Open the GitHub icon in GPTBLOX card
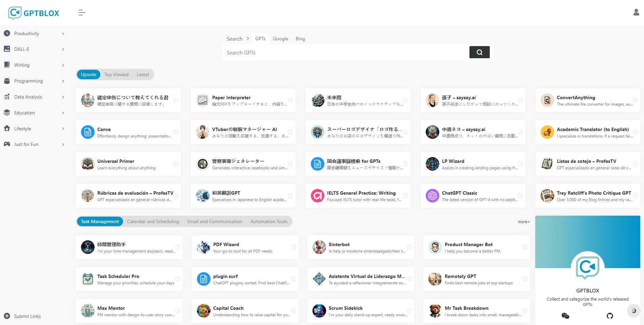This screenshot has height=325, width=644. 610,316
